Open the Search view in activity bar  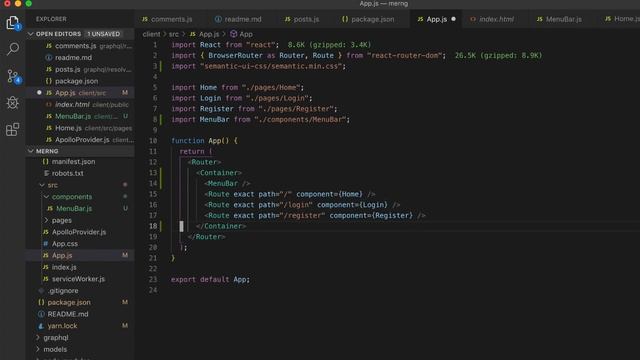(13, 49)
